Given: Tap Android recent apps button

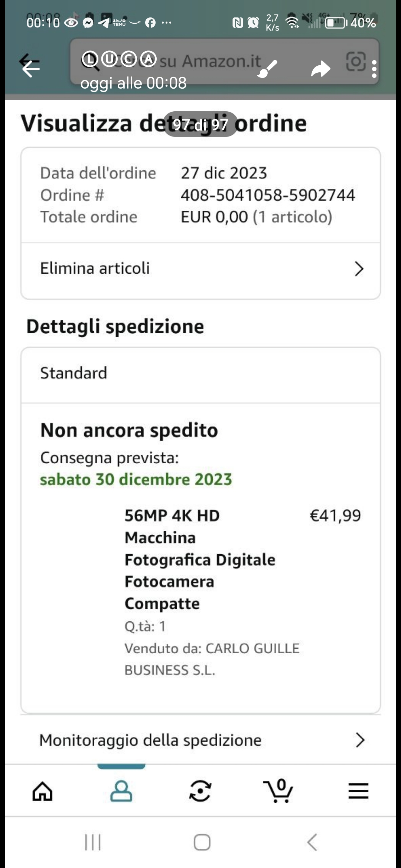Looking at the screenshot, I should (x=92, y=842).
